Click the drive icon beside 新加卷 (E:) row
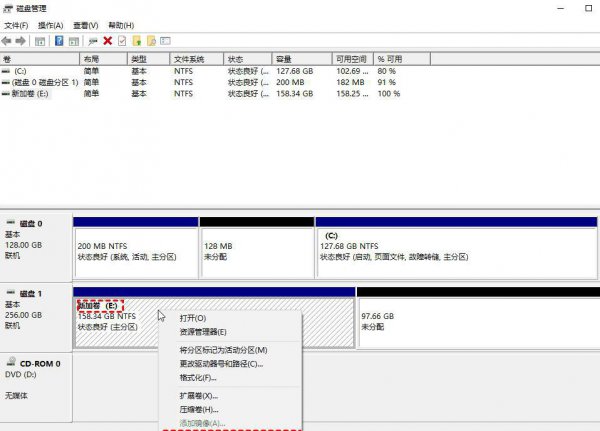This screenshot has height=431, width=600. 6,94
